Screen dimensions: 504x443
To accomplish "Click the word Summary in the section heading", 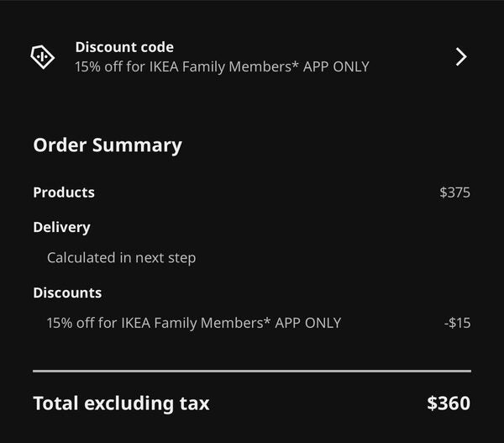I will (x=137, y=145).
